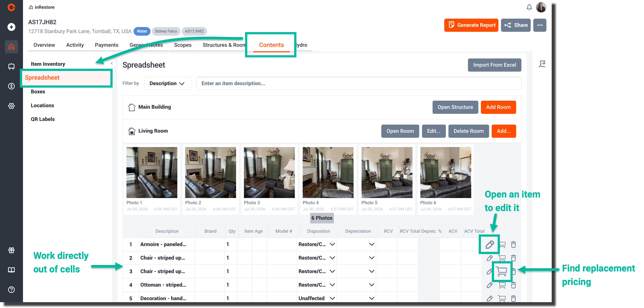Open the book guide sidebar icon
This screenshot has width=644, height=308.
tap(11, 270)
